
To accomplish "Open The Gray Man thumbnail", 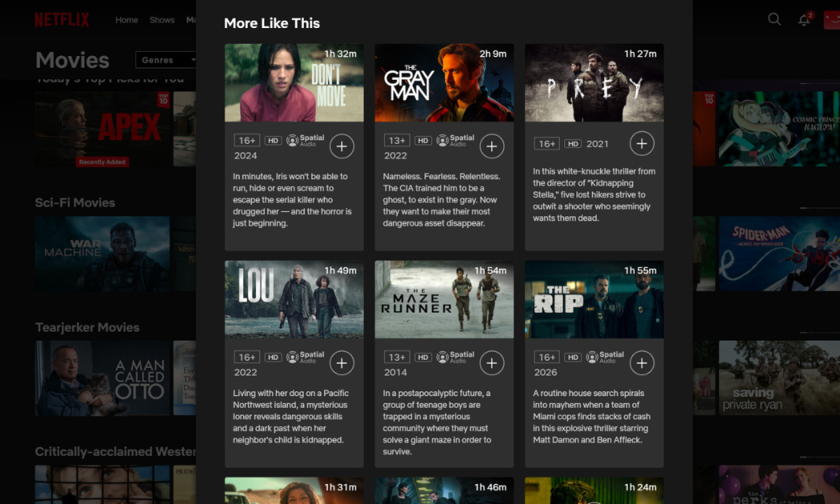I will click(444, 83).
